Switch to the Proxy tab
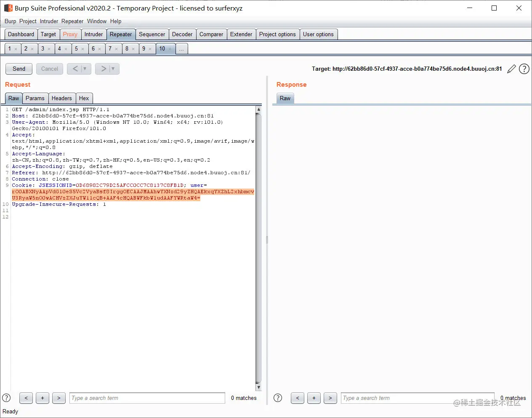This screenshot has height=418, width=532. [70, 35]
